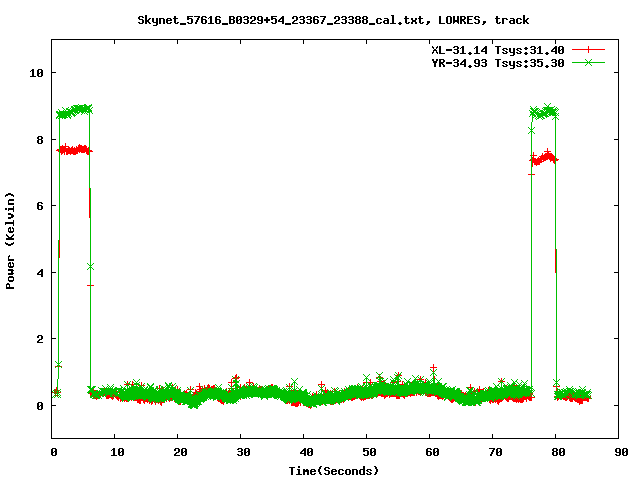Viewport: 640px width, 480px height.
Task: Click the y-axis tick label 6
Action: [x=40, y=206]
